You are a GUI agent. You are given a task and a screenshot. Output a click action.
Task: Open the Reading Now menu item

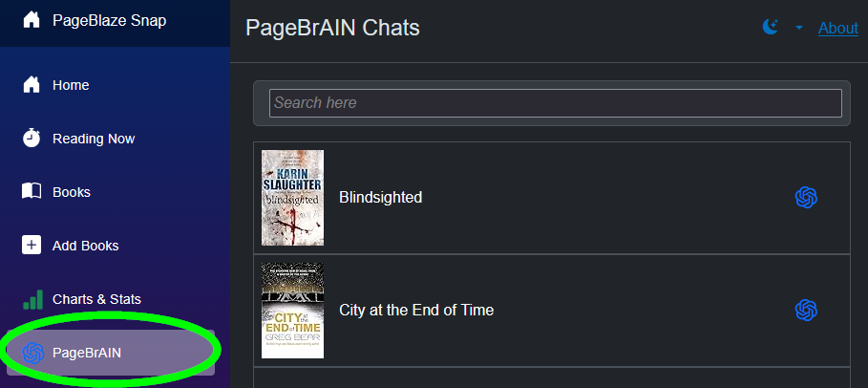pos(94,139)
